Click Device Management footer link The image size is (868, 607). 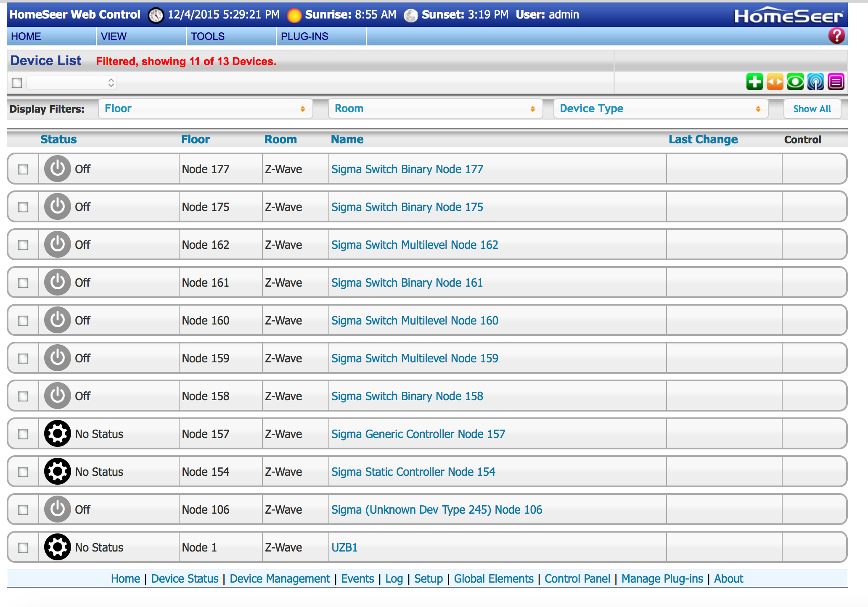point(280,578)
